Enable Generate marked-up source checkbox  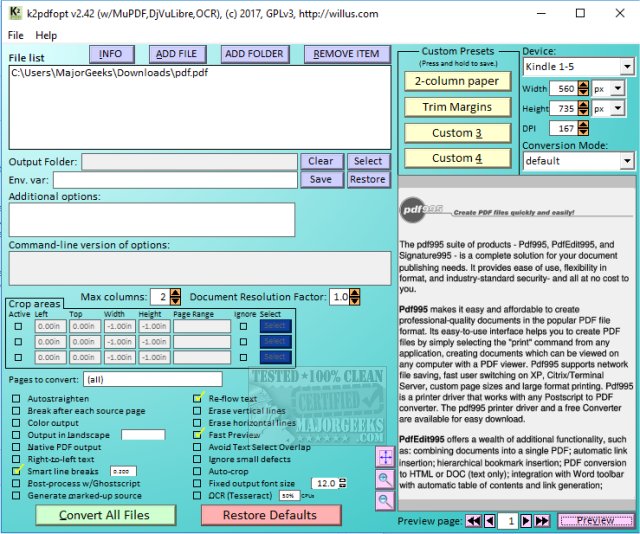coord(16,496)
